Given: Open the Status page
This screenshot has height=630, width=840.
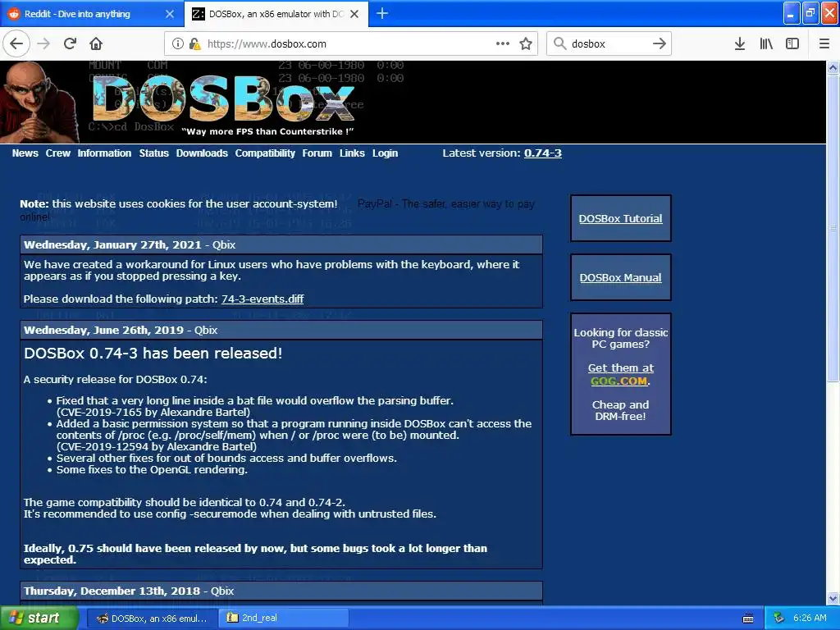Looking at the screenshot, I should [153, 153].
